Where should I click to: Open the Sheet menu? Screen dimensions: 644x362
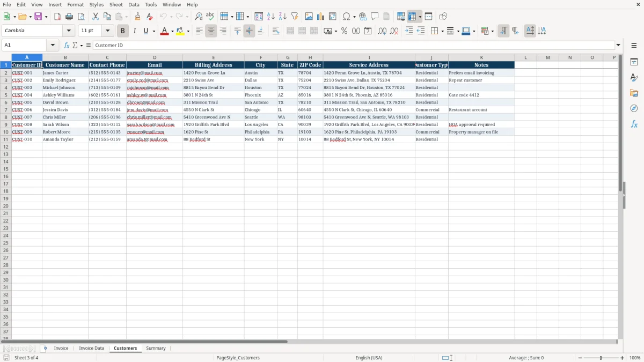(116, 4)
